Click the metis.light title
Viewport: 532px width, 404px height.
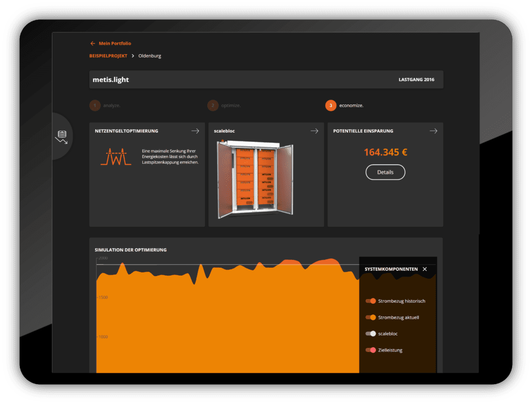(x=111, y=80)
